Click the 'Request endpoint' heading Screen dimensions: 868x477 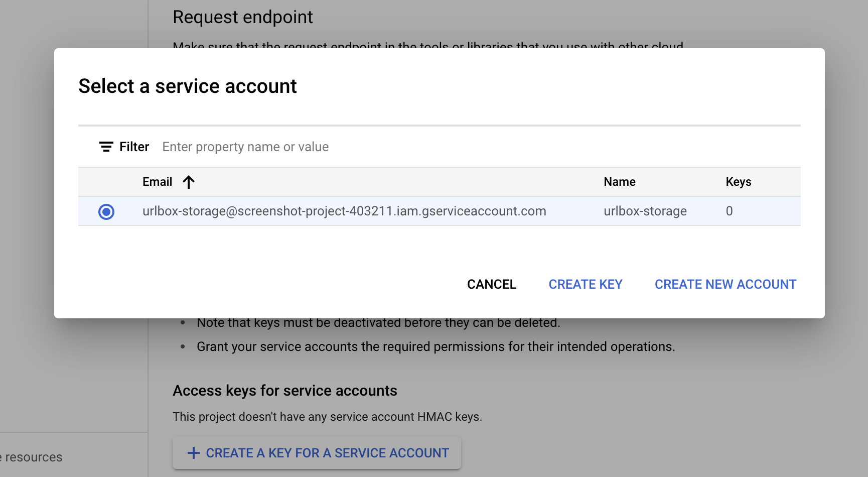coord(242,17)
